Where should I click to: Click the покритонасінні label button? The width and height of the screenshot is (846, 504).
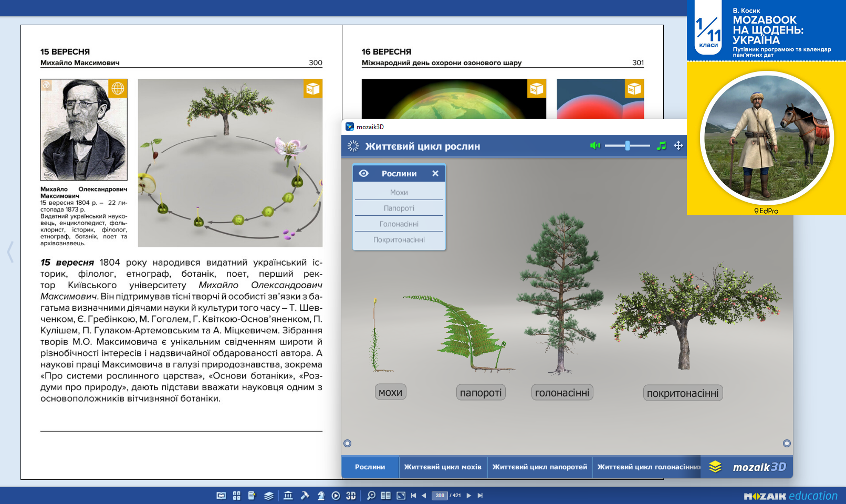tap(683, 393)
